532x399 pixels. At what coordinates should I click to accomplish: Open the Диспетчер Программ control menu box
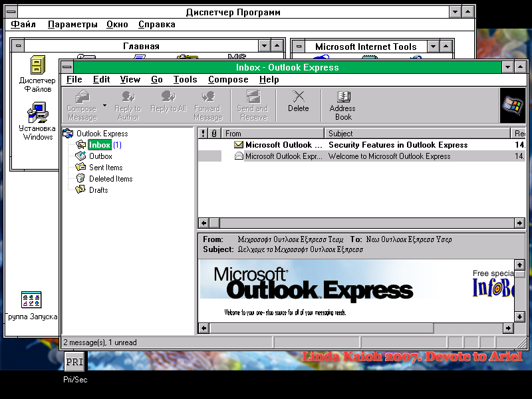pos(11,12)
